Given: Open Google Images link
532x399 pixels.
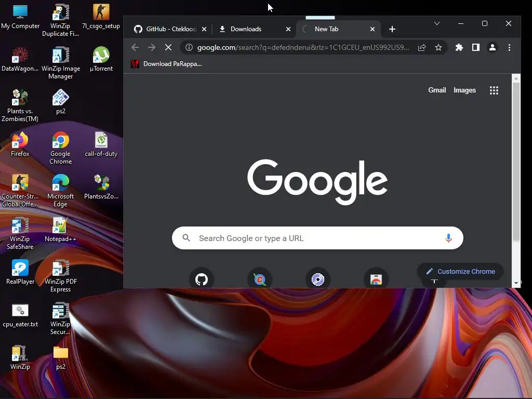Looking at the screenshot, I should [464, 90].
